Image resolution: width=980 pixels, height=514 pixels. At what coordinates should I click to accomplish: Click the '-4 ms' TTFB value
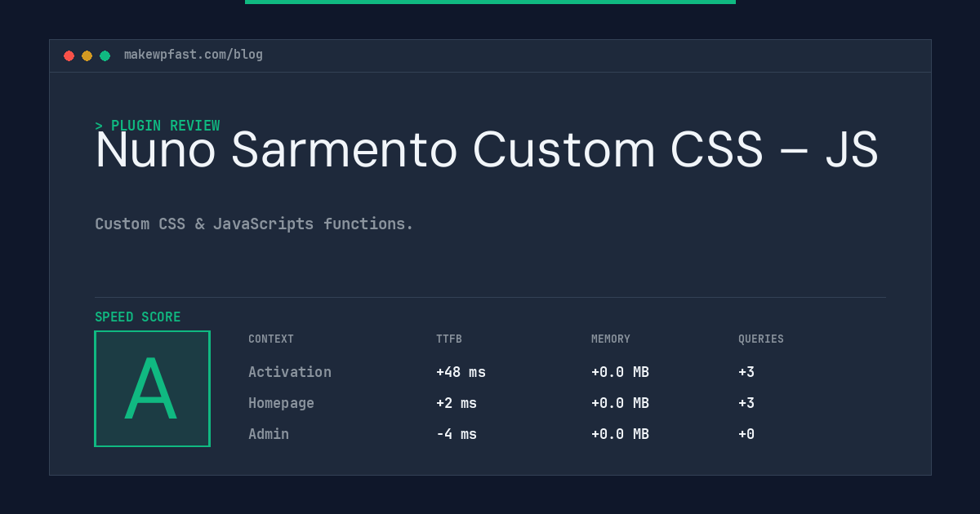(457, 434)
